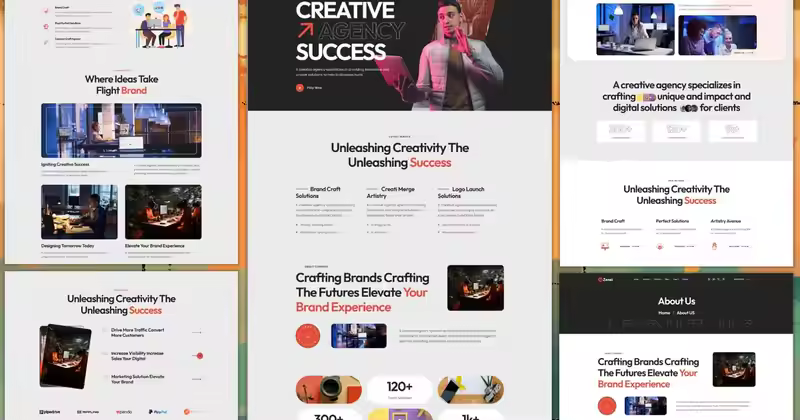Click the tilted tablet mockup image
The image size is (800, 420).
click(65, 356)
